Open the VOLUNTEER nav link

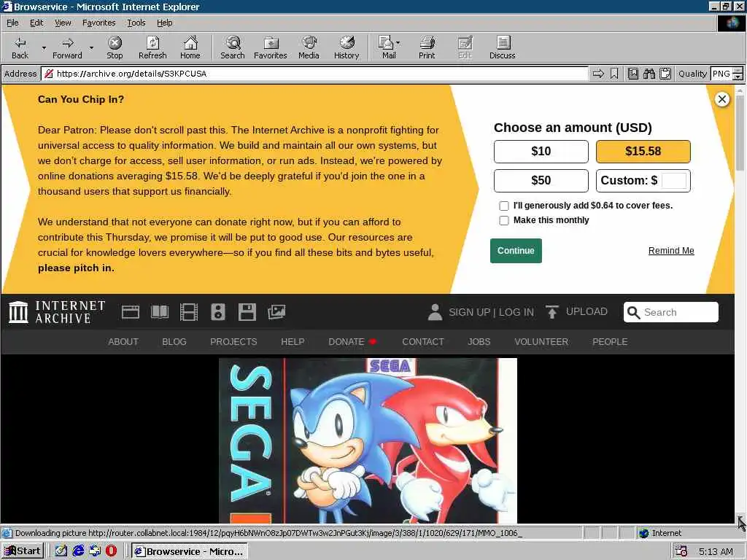[541, 342]
